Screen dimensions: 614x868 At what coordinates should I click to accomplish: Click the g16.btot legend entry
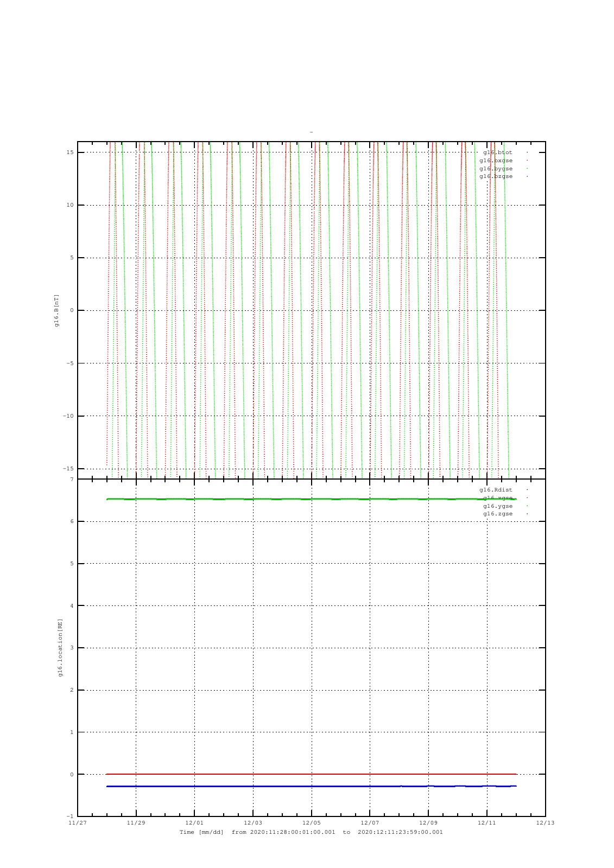(498, 152)
